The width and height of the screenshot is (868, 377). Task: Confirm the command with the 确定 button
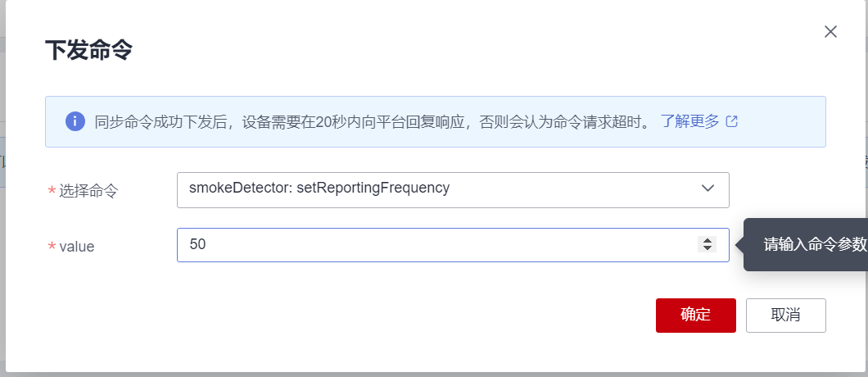(x=695, y=316)
